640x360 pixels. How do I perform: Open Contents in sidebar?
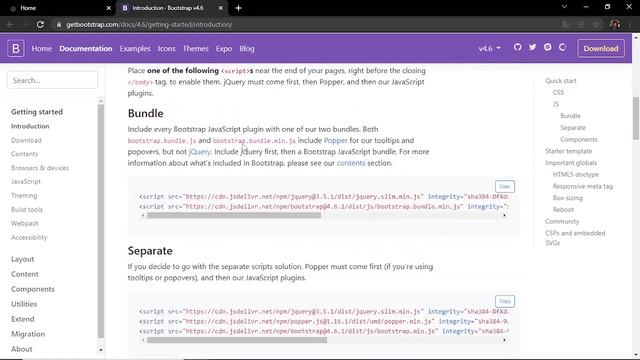click(24, 154)
